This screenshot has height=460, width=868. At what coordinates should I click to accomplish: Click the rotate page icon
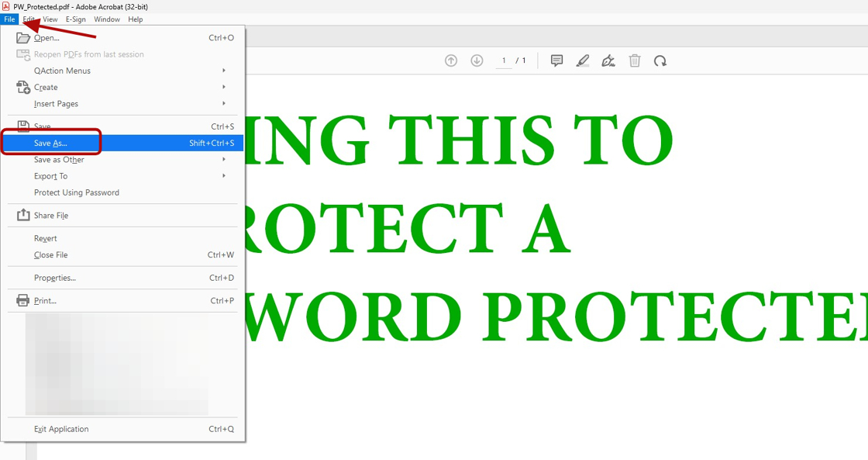coord(660,61)
